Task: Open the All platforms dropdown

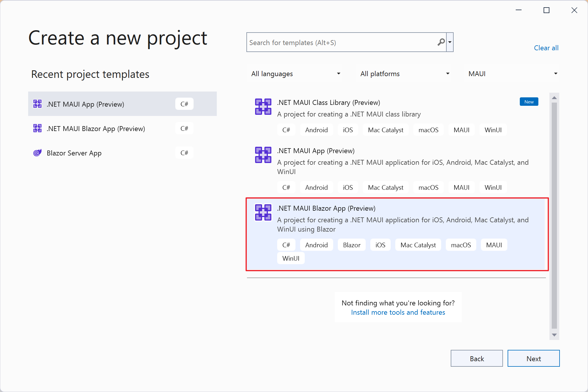Action: tap(404, 74)
